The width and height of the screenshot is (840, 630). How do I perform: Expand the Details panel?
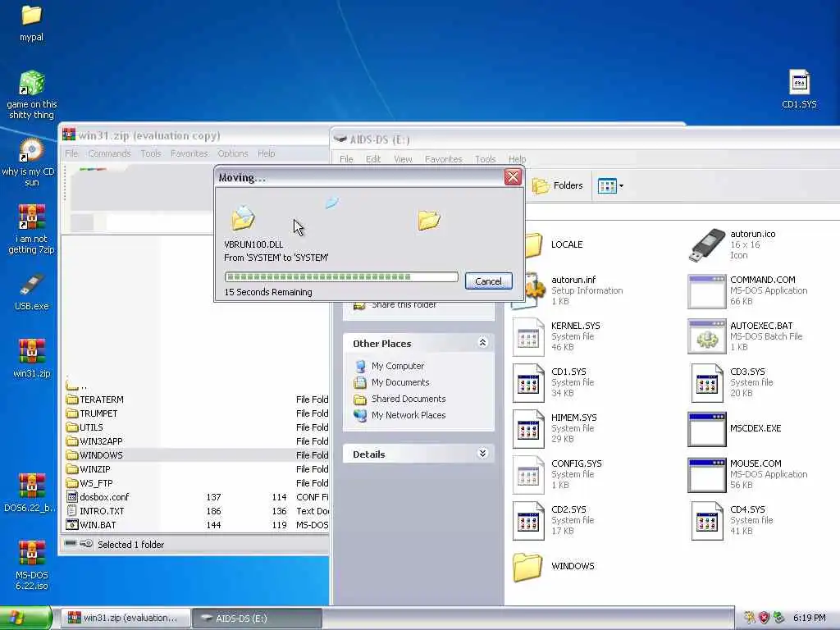[x=482, y=454]
